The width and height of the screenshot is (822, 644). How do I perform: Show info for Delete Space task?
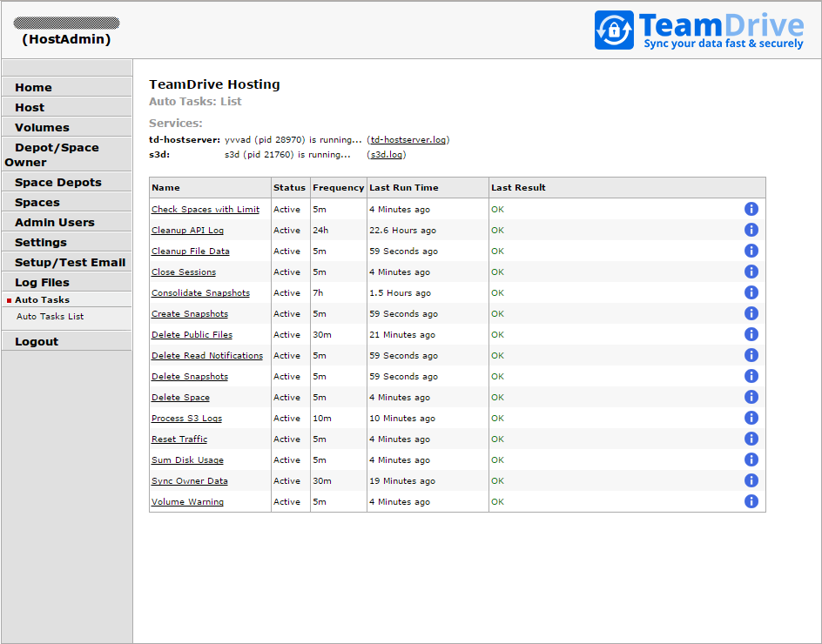[751, 397]
